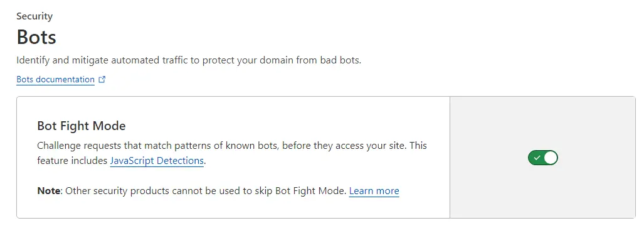Follow the Learn more link in the note
Screen dimensions: 644x228
click(x=374, y=191)
